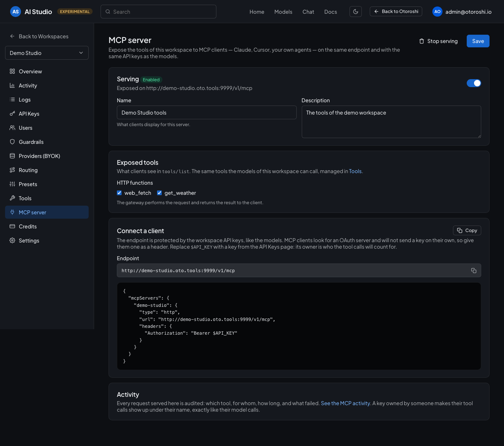Click the Endpoint URL field
The image size is (504, 446).
point(299,270)
